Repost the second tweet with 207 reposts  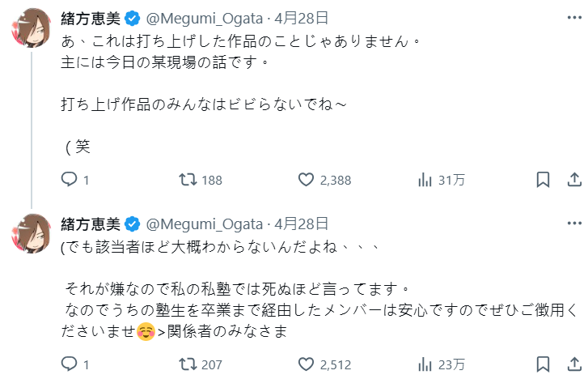188,364
